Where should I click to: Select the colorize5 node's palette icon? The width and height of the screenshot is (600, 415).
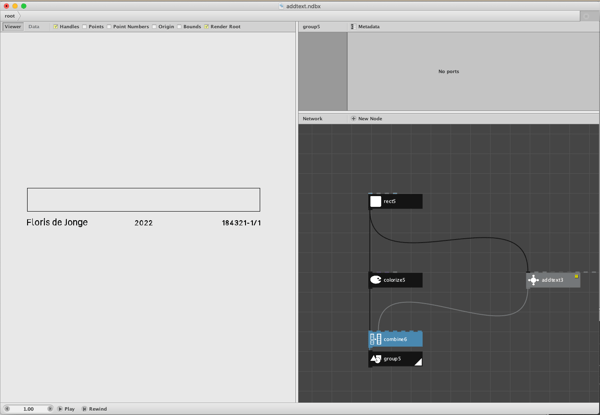tap(375, 280)
